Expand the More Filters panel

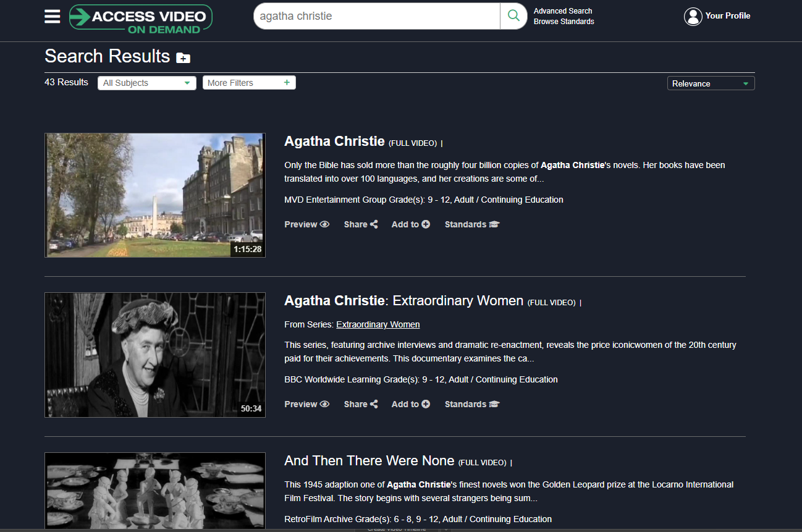pyautogui.click(x=248, y=82)
